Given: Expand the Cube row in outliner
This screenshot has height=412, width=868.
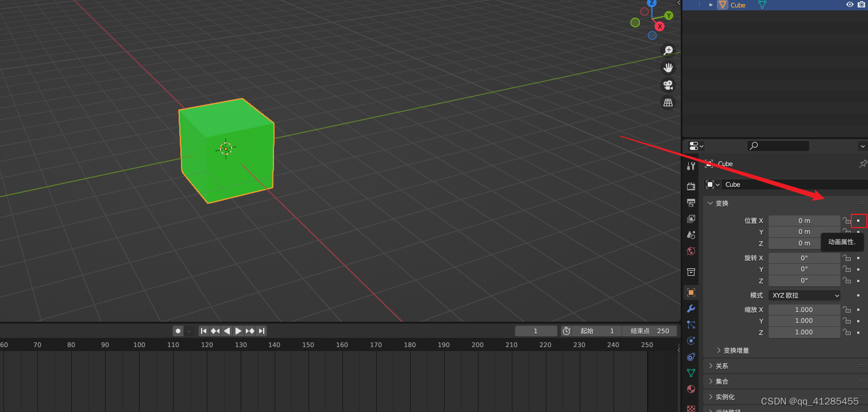Looking at the screenshot, I should [711, 5].
